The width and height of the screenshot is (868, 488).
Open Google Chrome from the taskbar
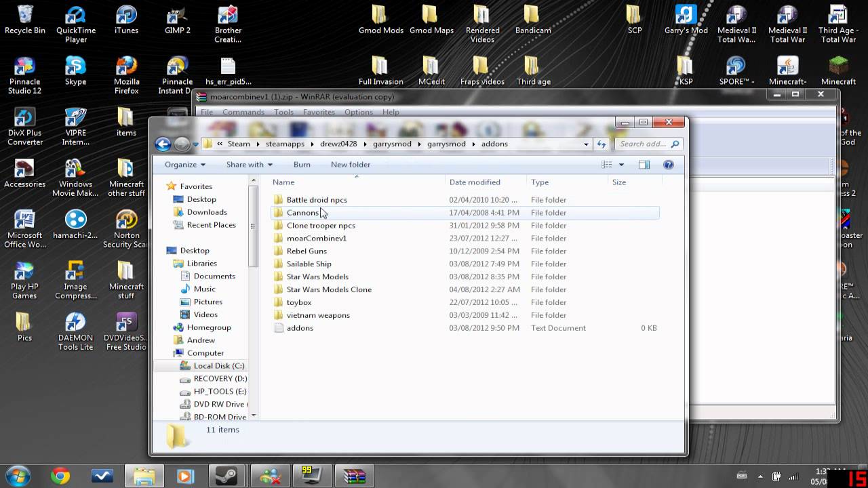[60, 476]
